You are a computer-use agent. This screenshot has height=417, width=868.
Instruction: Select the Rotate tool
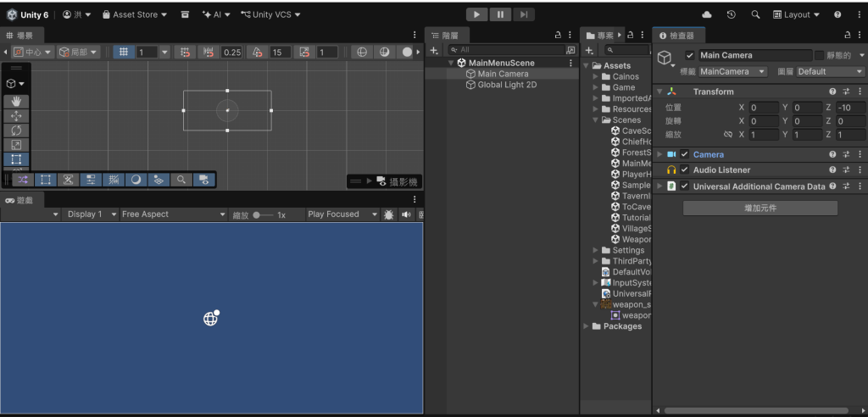(x=16, y=131)
